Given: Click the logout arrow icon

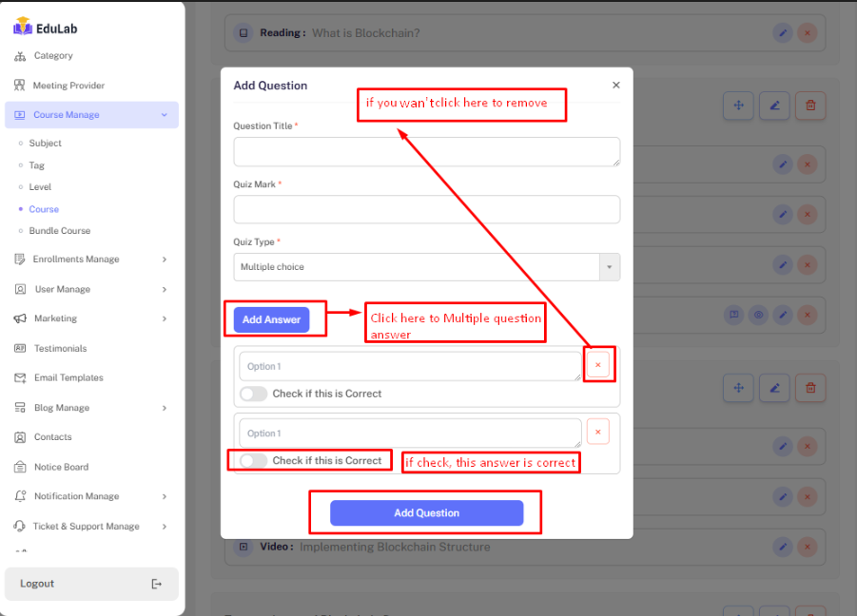Looking at the screenshot, I should pos(157,584).
